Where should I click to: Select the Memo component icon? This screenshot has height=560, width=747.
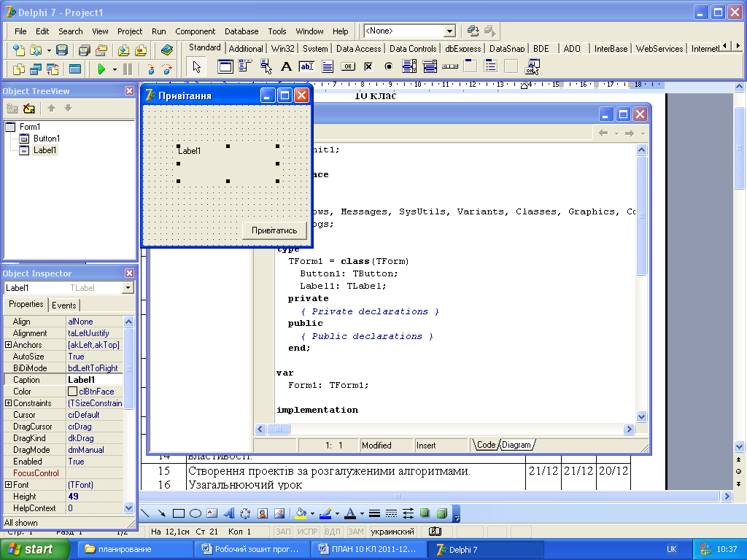[328, 66]
